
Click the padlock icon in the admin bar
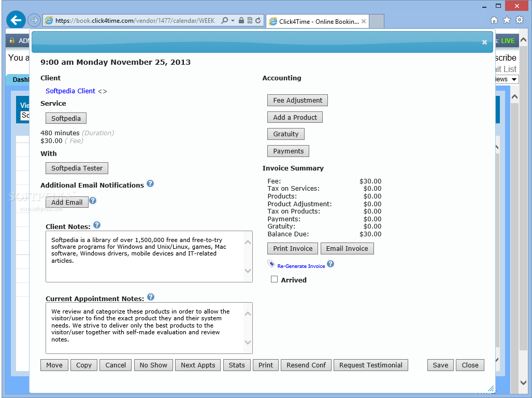[12, 40]
